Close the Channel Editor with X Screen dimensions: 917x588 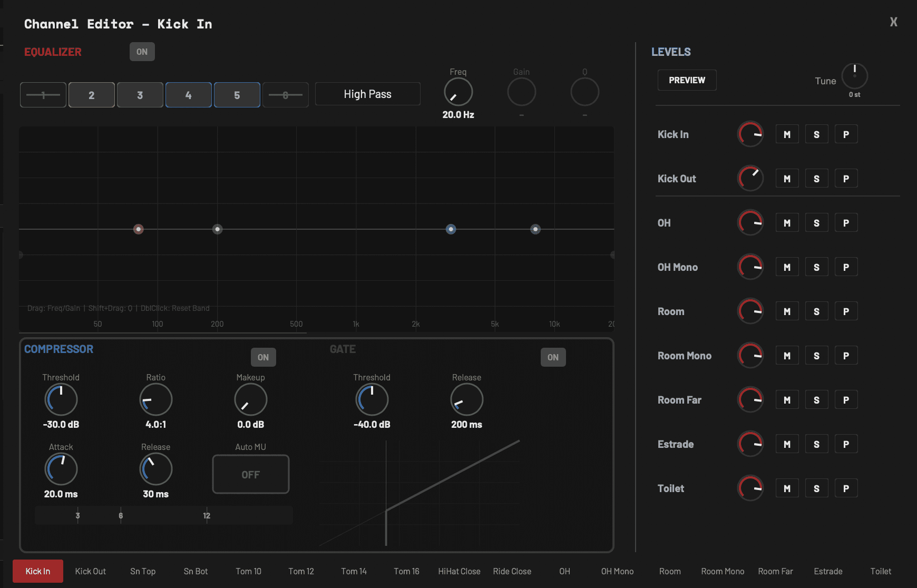(894, 22)
